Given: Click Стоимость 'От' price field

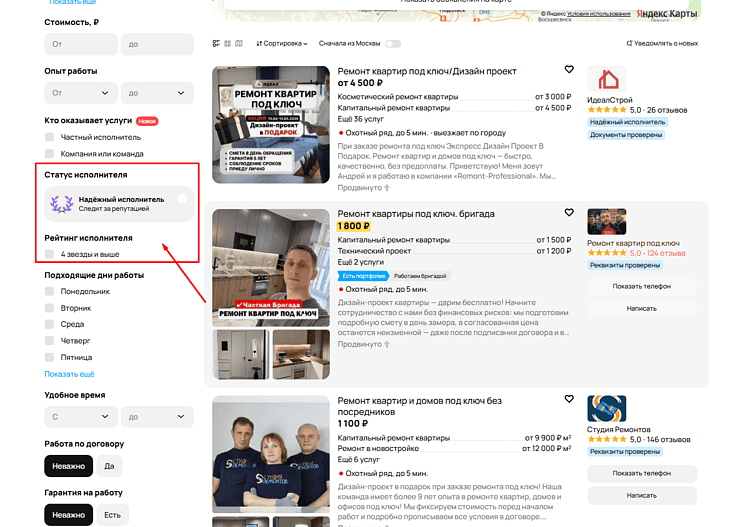Looking at the screenshot, I should [x=81, y=44].
